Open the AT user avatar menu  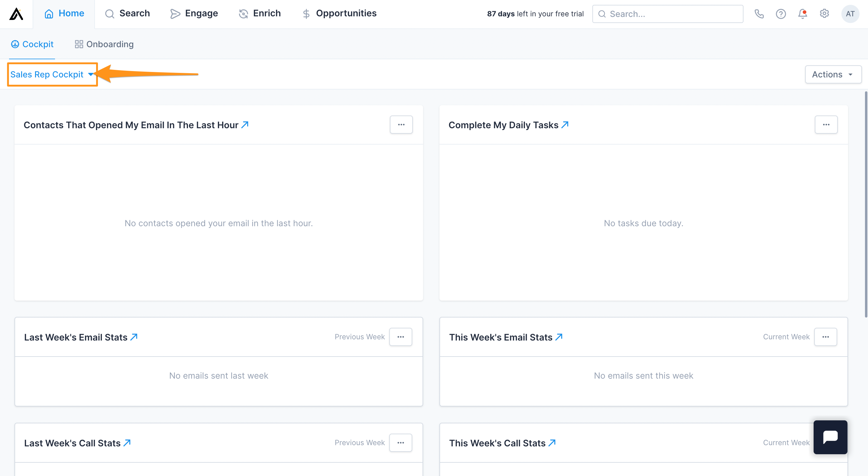[x=850, y=14]
